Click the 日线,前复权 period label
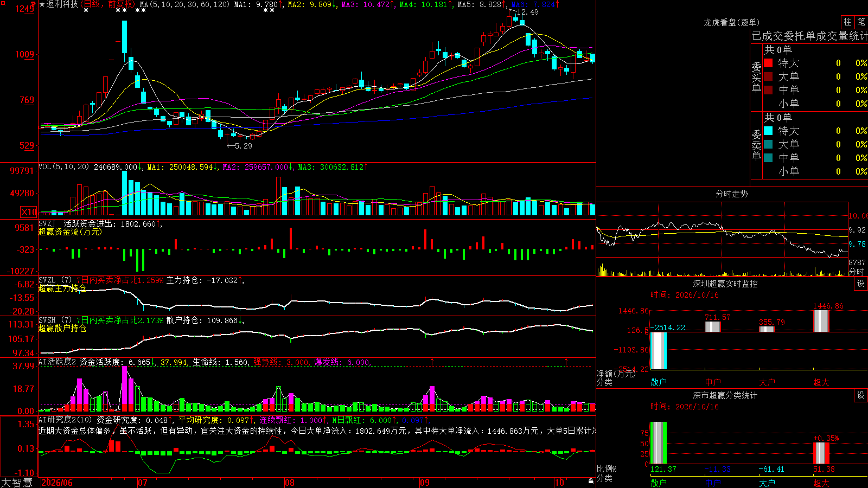 coord(108,4)
